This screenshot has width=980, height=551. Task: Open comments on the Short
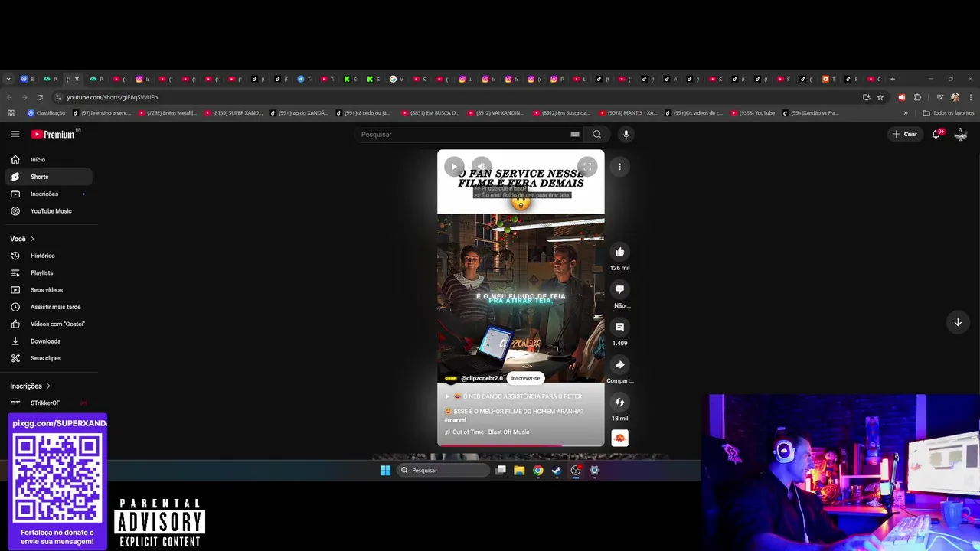pyautogui.click(x=620, y=327)
